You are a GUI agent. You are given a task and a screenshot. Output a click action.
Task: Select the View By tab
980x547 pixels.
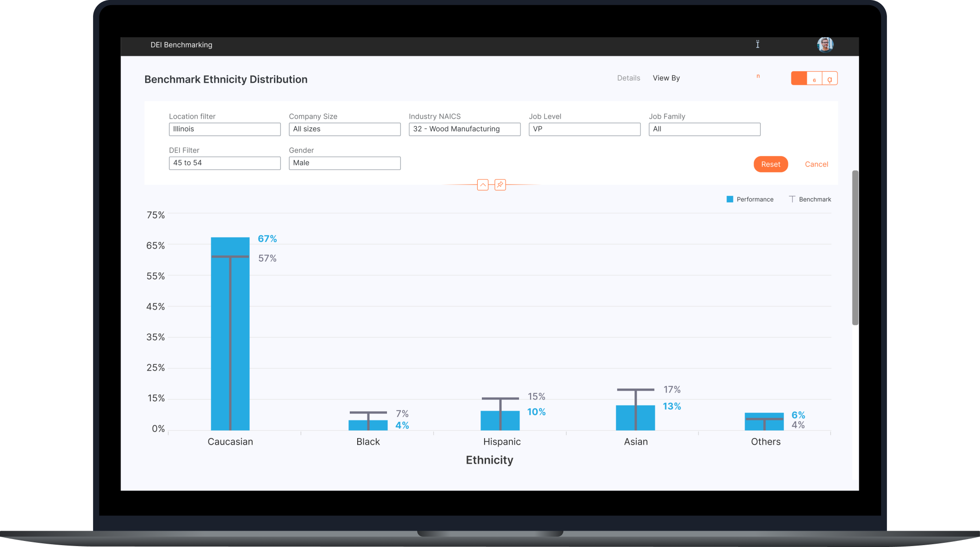pyautogui.click(x=666, y=78)
